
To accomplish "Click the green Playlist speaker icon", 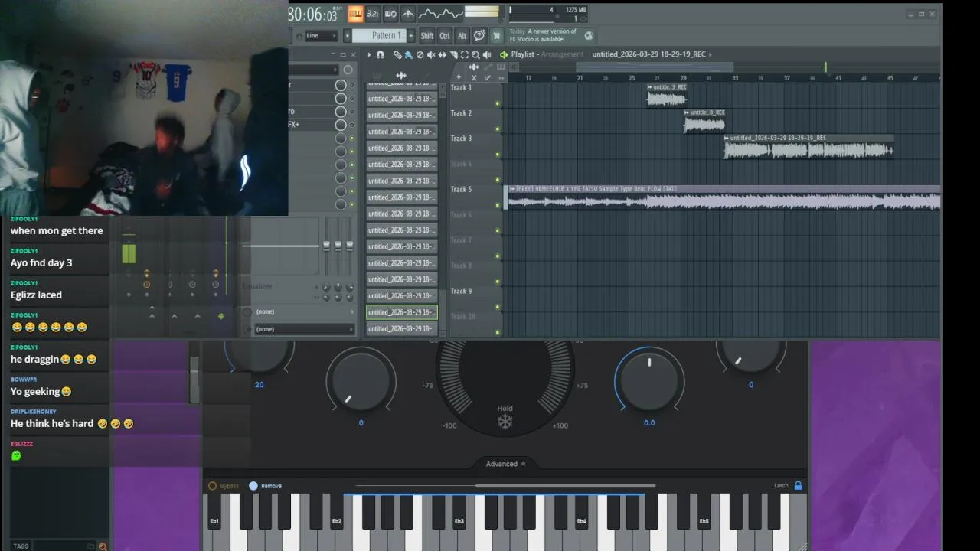I will (504, 54).
